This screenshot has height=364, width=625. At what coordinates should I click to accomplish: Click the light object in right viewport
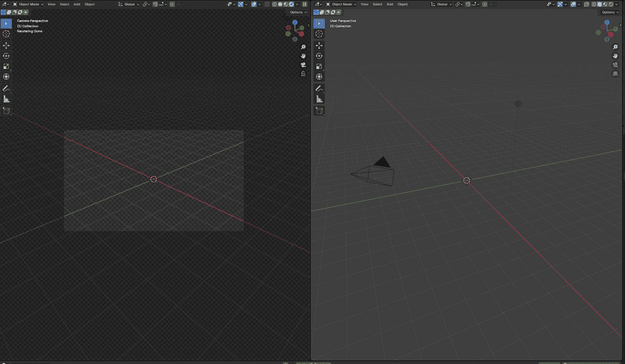[518, 104]
